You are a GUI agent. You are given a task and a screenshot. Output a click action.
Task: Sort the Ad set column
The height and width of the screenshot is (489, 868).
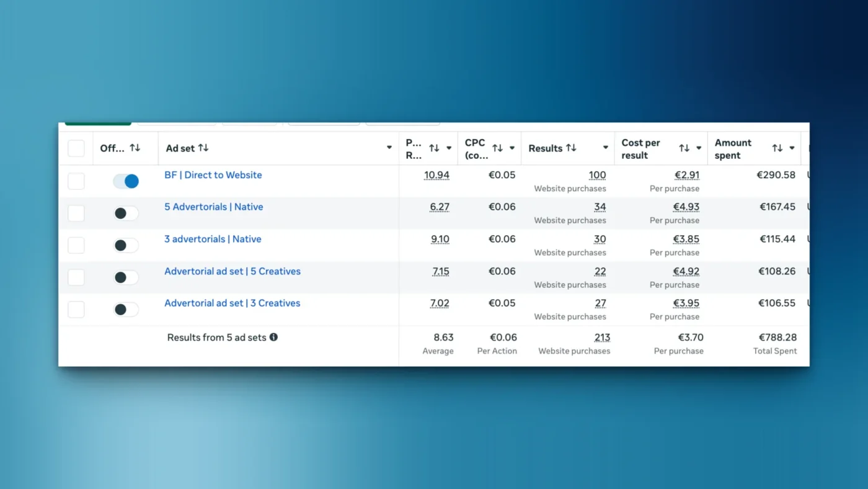tap(203, 148)
